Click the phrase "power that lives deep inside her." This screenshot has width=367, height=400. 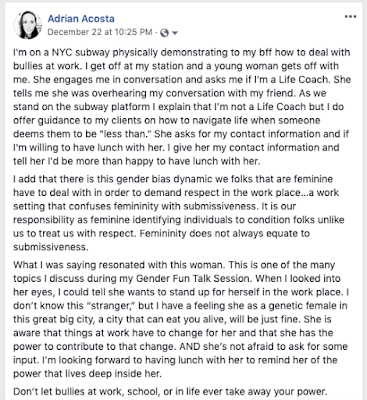coord(87,374)
